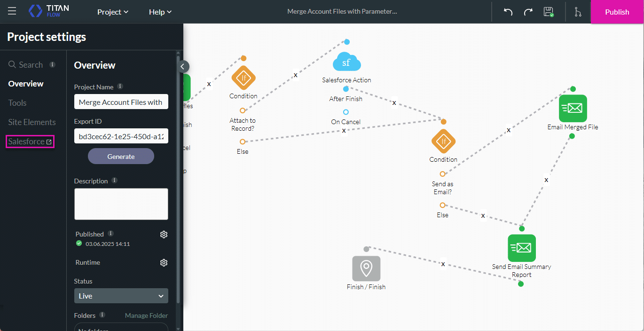The image size is (644, 331).
Task: Click the Titan Flow logo
Action: coord(49,11)
